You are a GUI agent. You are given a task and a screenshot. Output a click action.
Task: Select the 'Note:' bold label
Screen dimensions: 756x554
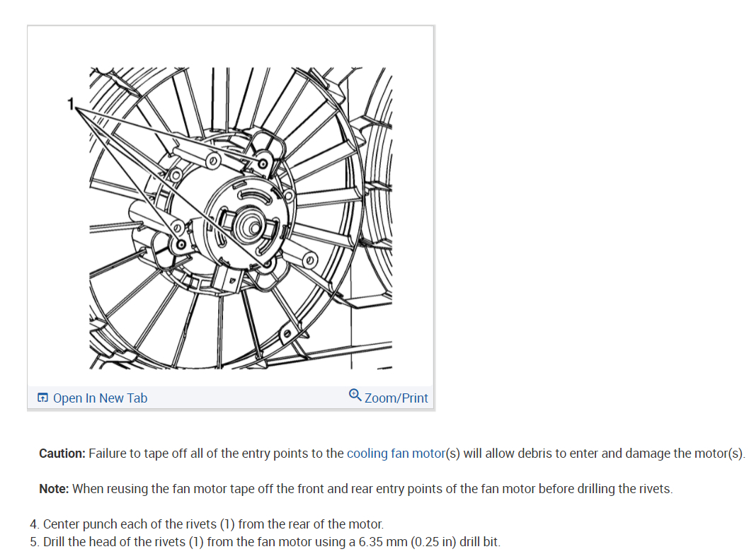(55, 488)
